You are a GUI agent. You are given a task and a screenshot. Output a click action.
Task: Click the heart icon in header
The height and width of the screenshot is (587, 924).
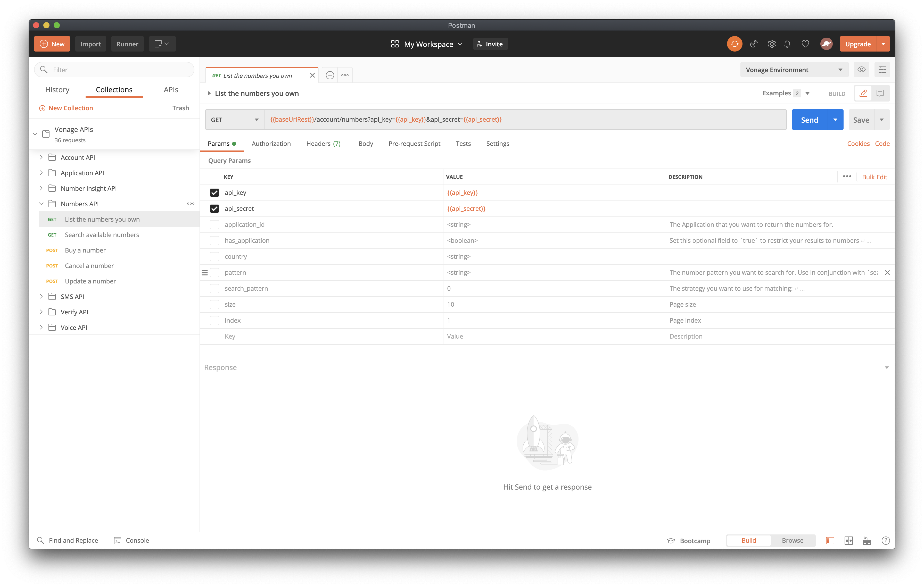(805, 44)
